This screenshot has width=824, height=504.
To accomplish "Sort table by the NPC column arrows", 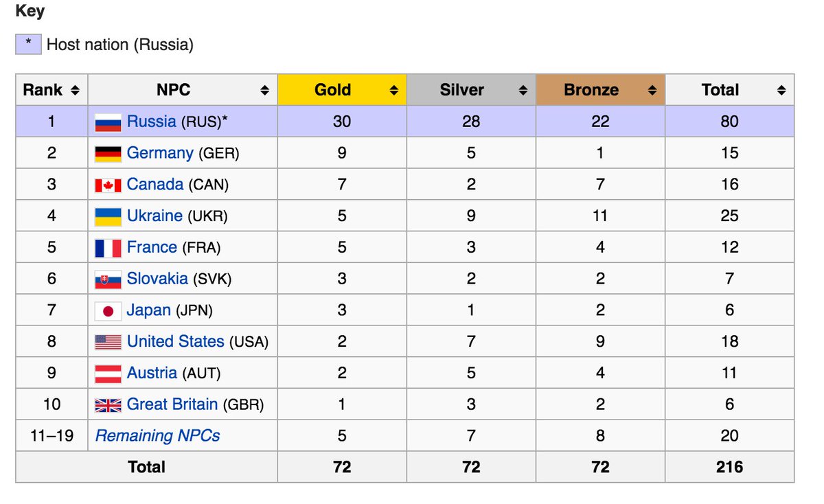I will [x=264, y=91].
